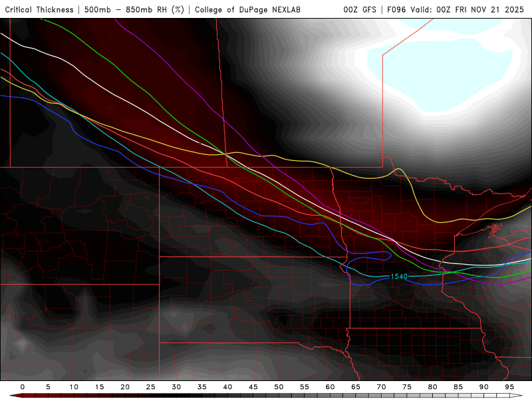Click the "60" value on the color scale

(x=330, y=387)
